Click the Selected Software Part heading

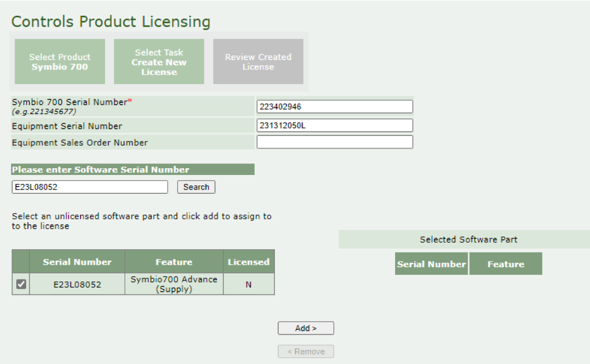tap(468, 240)
